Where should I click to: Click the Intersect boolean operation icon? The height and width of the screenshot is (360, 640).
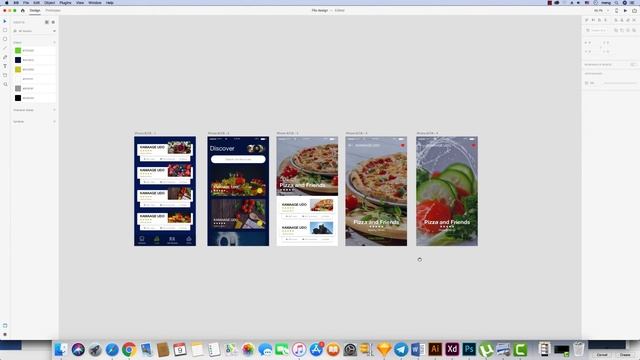(x=628, y=30)
